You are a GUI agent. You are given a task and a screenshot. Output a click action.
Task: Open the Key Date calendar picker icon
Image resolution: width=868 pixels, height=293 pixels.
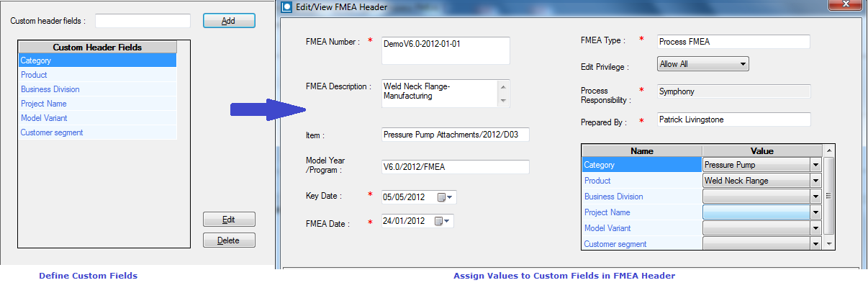pos(446,197)
